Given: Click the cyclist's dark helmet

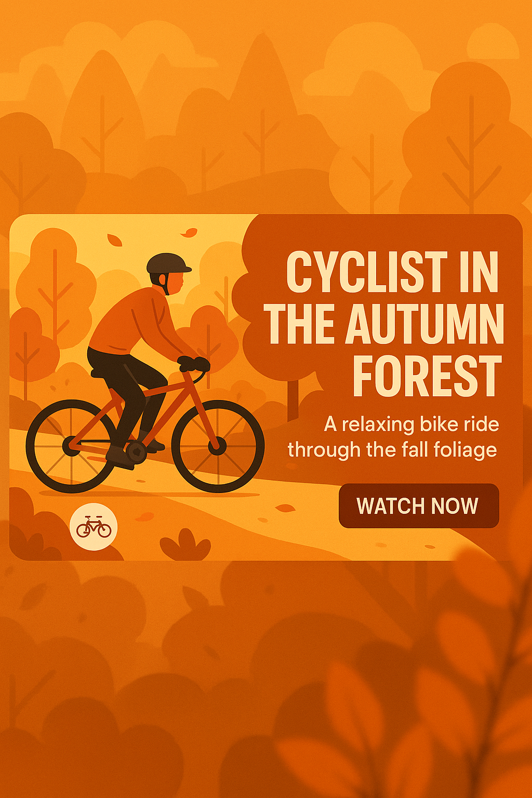Looking at the screenshot, I should click(168, 264).
